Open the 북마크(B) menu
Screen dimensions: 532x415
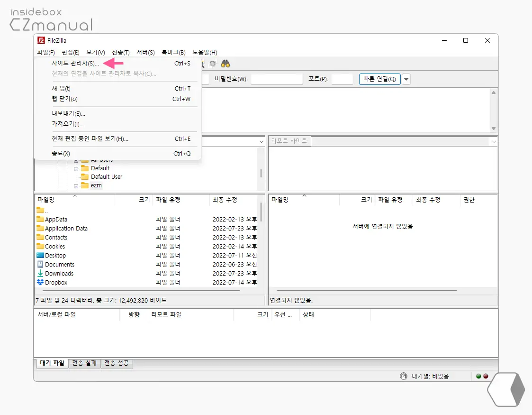pyautogui.click(x=173, y=52)
